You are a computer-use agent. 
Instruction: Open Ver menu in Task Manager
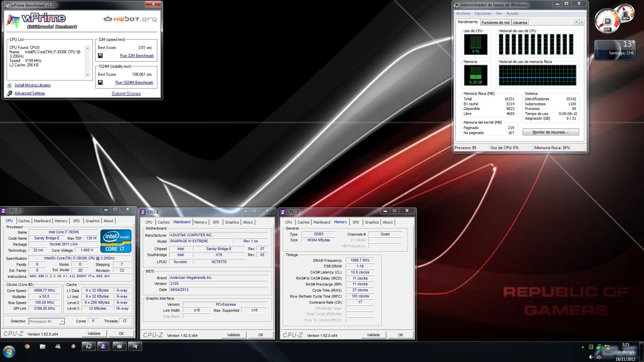499,13
